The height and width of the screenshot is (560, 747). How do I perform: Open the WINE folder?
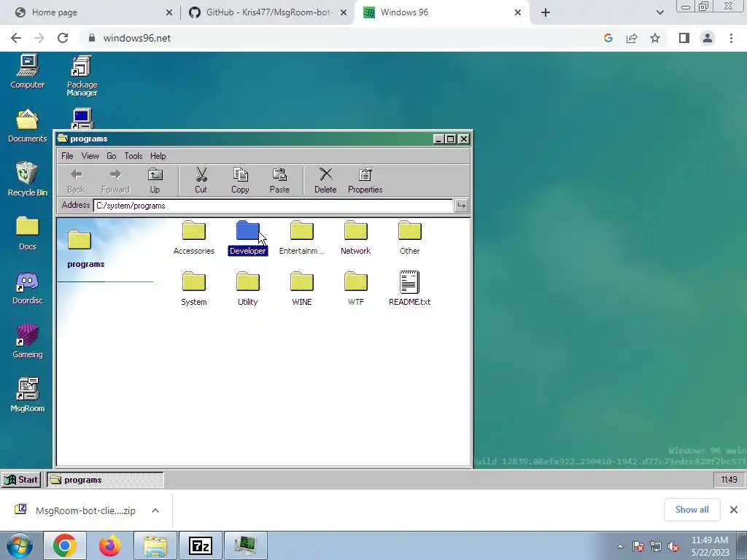[x=301, y=289]
